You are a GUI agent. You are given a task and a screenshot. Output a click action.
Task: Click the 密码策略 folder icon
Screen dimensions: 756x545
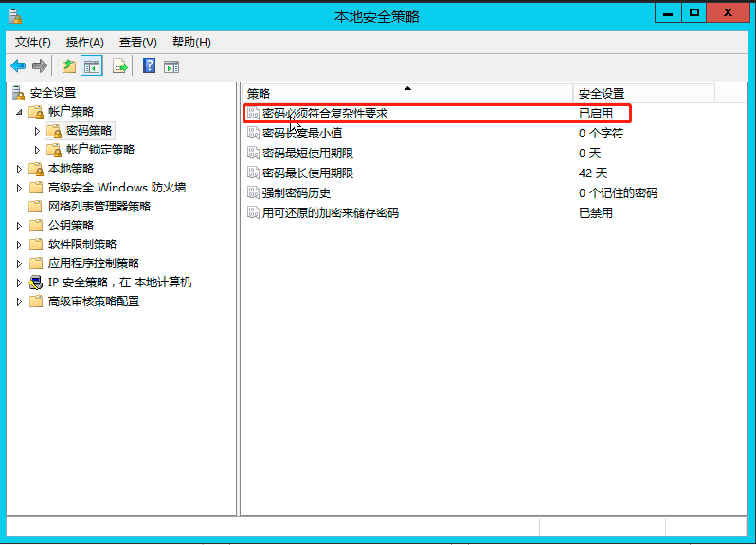click(54, 131)
